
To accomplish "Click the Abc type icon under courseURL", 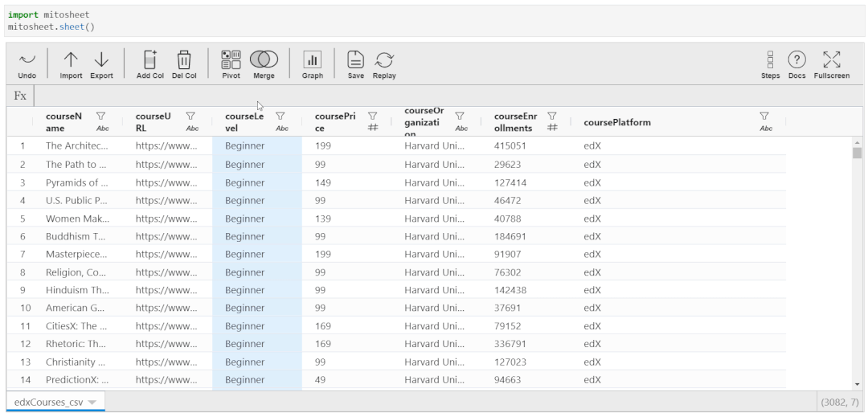I will click(192, 129).
